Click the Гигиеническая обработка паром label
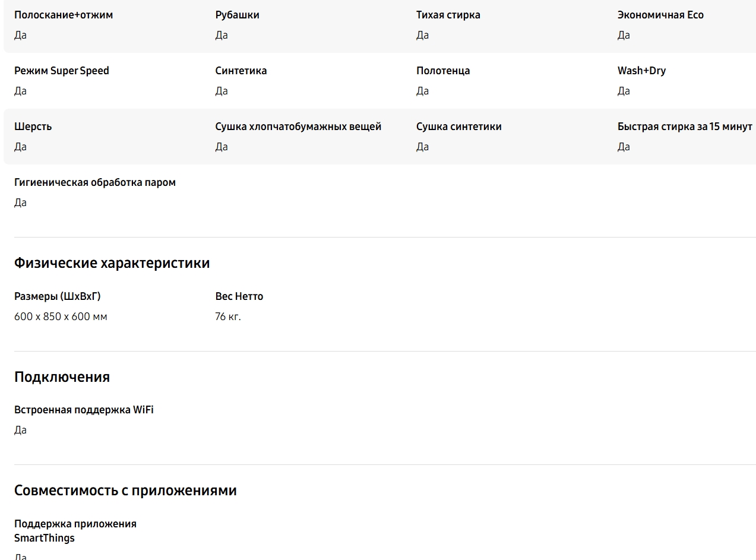 coord(95,182)
